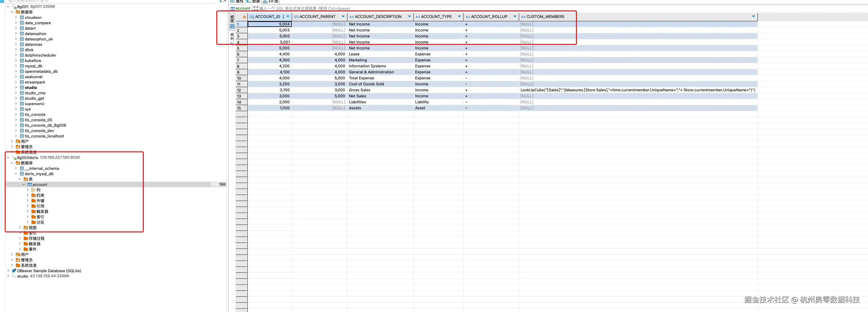Image resolution: width=868 pixels, height=312 pixels.
Task: Click the 8g001 数据库 folder icon
Action: [18, 12]
